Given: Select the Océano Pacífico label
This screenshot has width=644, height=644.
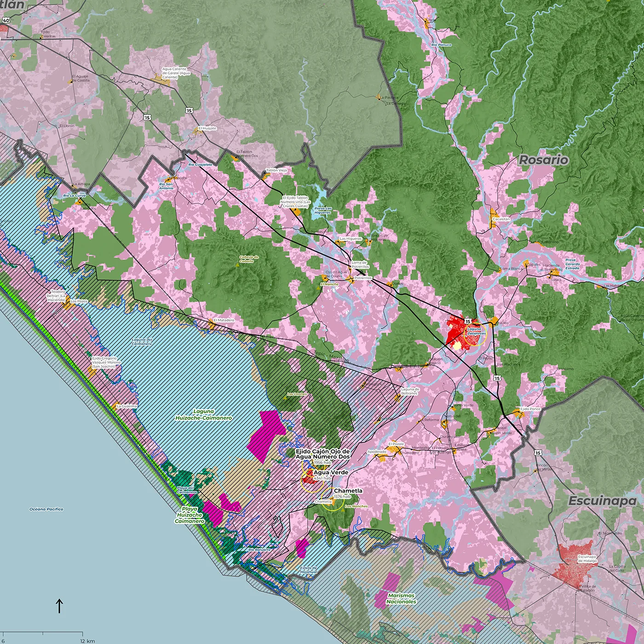Looking at the screenshot, I should tap(46, 509).
